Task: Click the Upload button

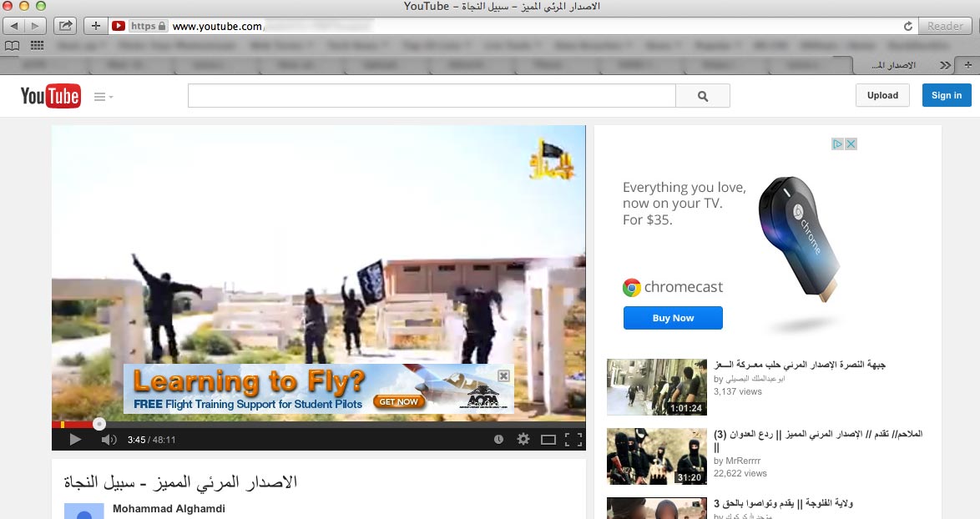Action: pos(882,95)
